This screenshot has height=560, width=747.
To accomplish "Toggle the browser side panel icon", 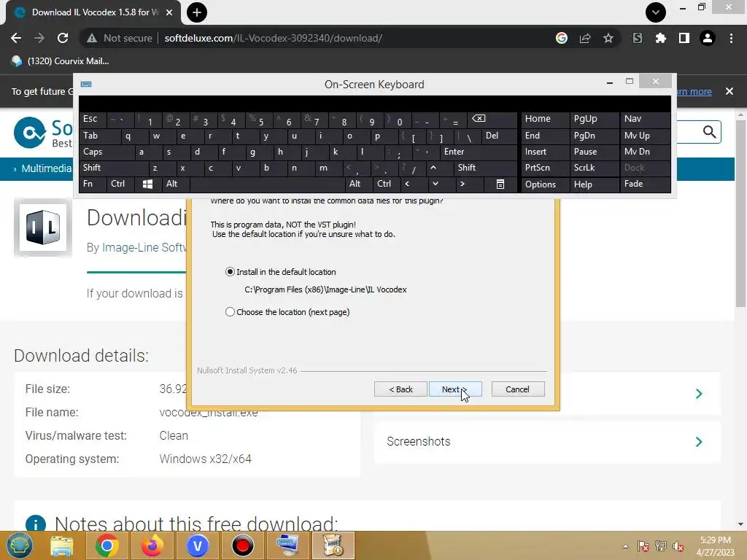I will (684, 38).
